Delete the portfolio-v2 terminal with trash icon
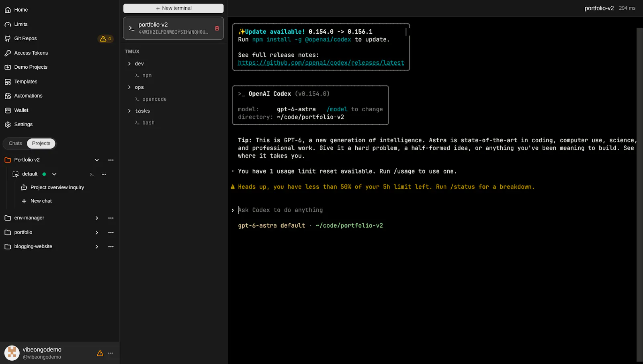This screenshot has width=643, height=364. pyautogui.click(x=217, y=28)
